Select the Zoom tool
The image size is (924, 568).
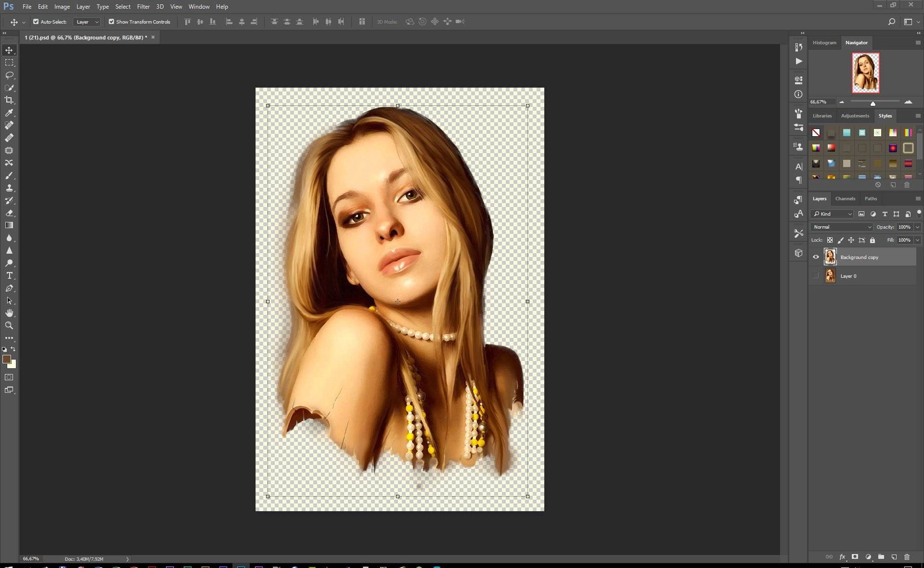pos(9,325)
